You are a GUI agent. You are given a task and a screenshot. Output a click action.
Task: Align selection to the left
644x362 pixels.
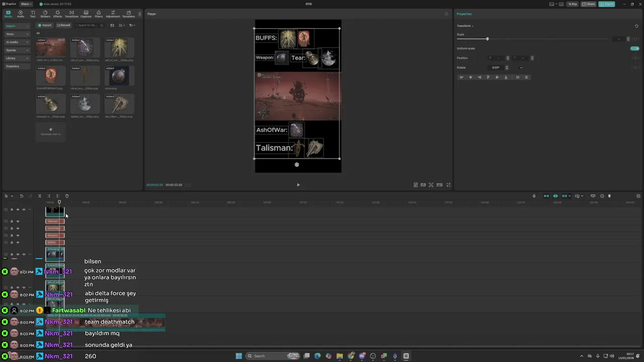[461, 77]
